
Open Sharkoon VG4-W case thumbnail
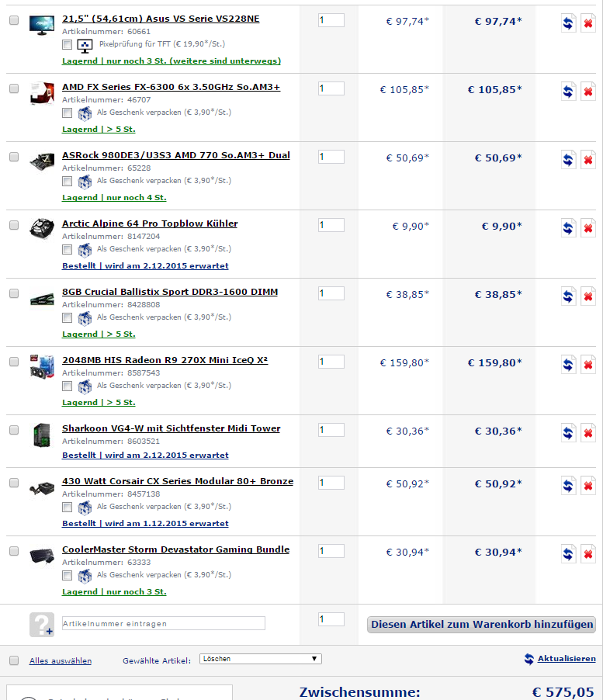click(42, 435)
